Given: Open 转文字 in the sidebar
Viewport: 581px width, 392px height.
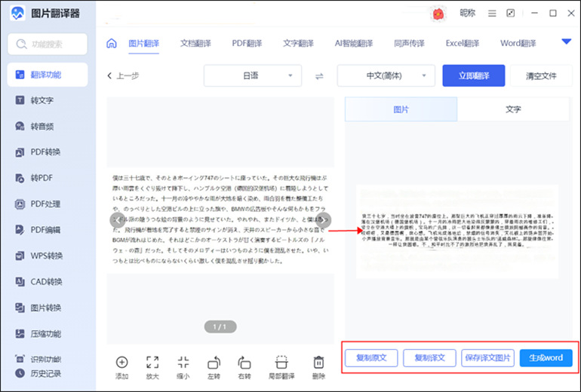Looking at the screenshot, I should click(35, 100).
